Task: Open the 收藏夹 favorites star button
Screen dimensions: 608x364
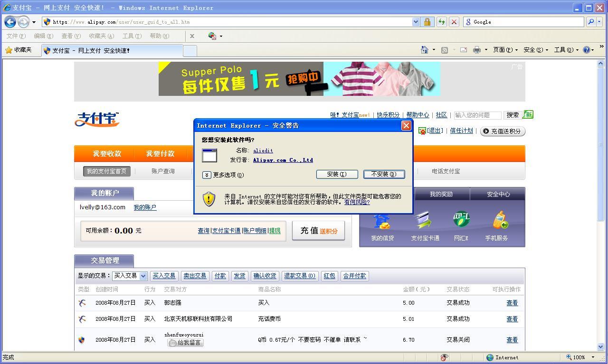Action: [x=19, y=50]
